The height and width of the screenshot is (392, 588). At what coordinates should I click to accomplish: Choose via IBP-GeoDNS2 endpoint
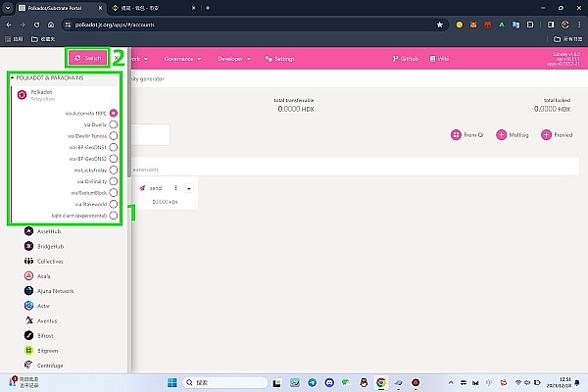pyautogui.click(x=114, y=159)
